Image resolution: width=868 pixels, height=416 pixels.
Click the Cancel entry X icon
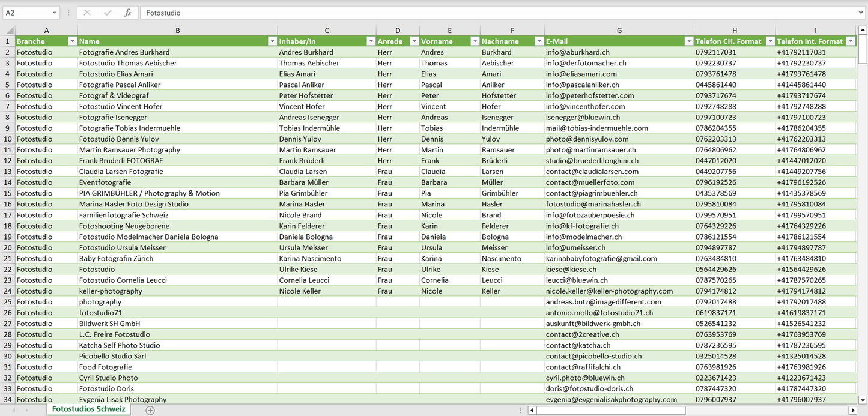point(87,13)
